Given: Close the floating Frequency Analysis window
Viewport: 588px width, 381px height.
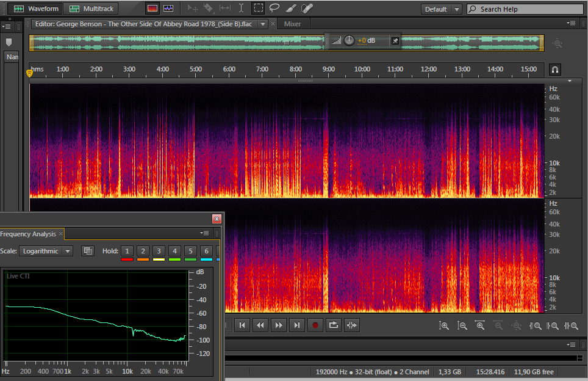Looking at the screenshot, I should click(217, 219).
